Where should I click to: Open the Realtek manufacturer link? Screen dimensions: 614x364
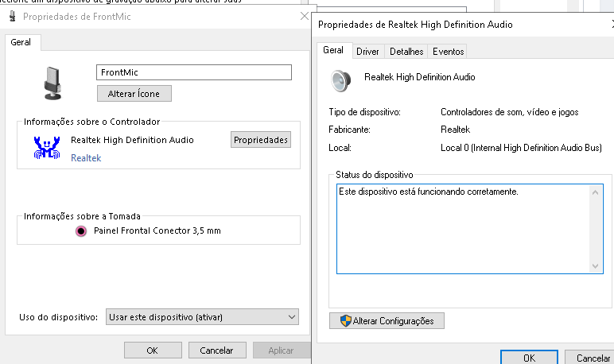click(x=86, y=158)
